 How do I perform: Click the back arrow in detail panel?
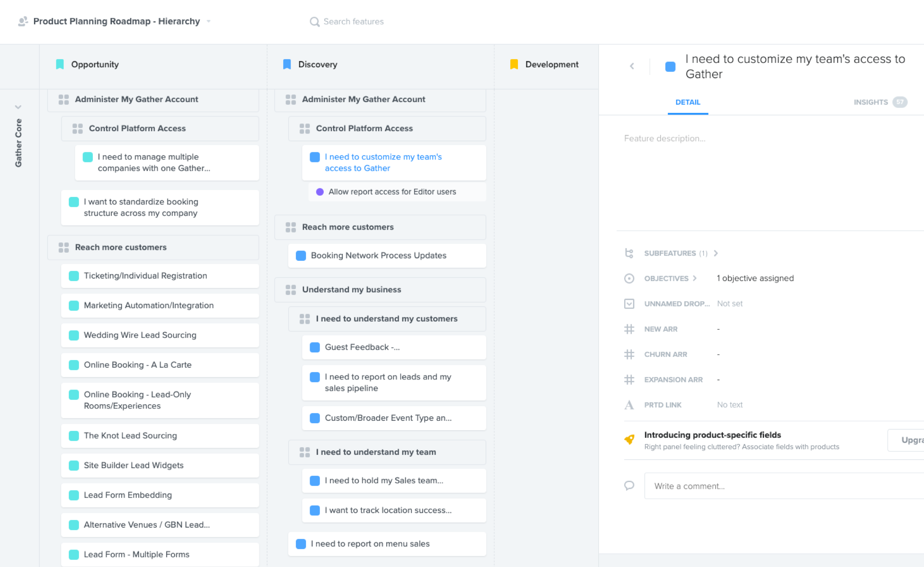click(632, 66)
